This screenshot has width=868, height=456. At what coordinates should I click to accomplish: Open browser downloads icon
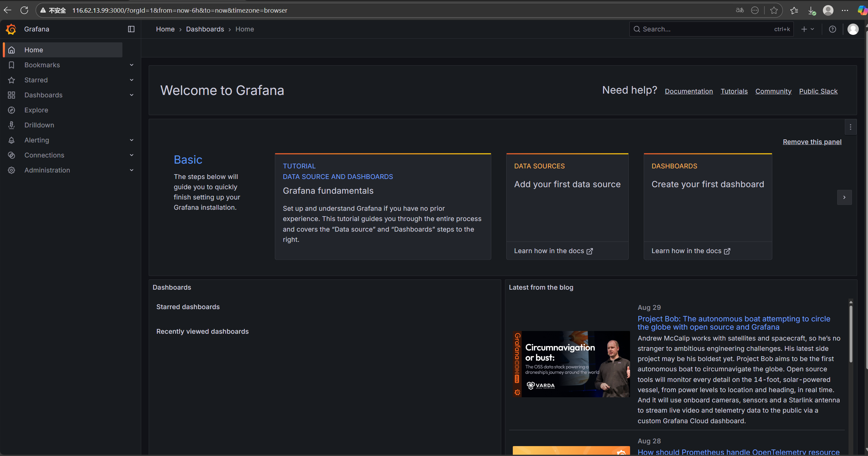tap(812, 10)
